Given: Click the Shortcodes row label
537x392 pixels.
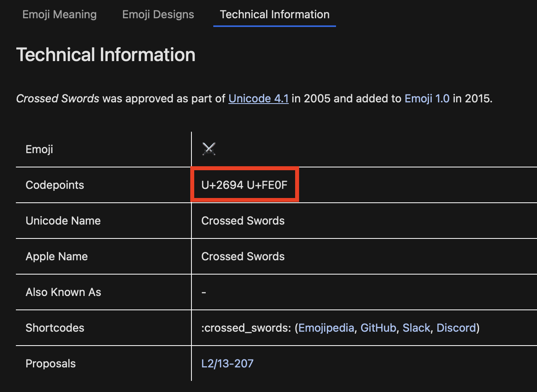Looking at the screenshot, I should (x=55, y=328).
